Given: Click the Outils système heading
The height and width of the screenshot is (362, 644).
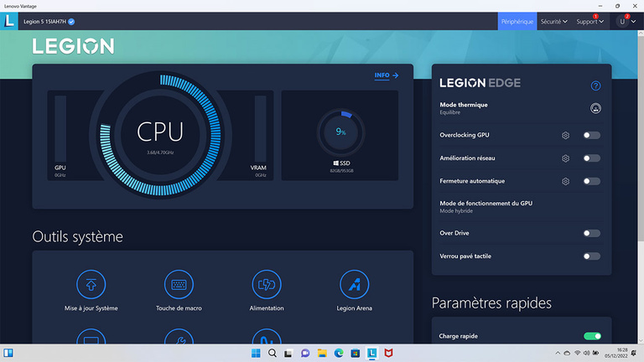Looking at the screenshot, I should pyautogui.click(x=78, y=237).
